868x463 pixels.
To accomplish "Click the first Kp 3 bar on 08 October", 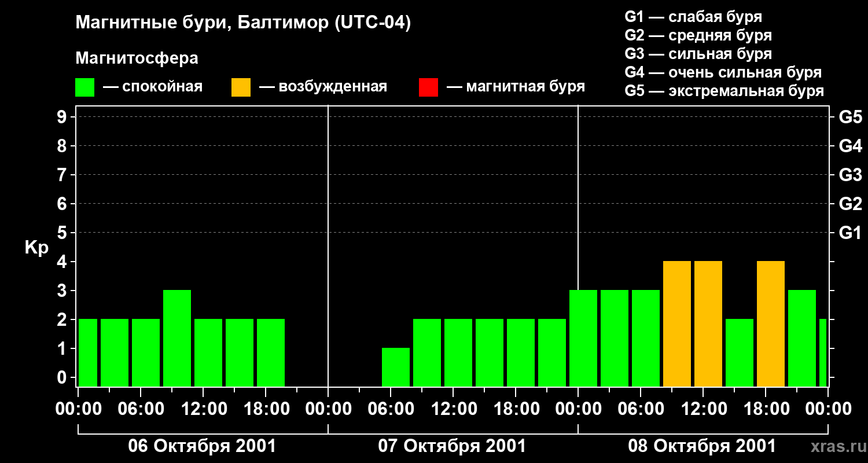I will 583,339.
